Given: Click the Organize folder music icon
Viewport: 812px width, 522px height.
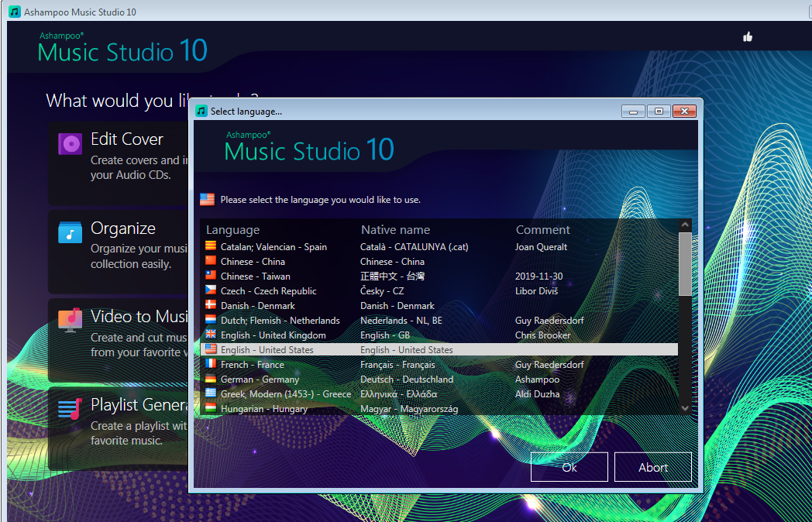Looking at the screenshot, I should pos(70,232).
